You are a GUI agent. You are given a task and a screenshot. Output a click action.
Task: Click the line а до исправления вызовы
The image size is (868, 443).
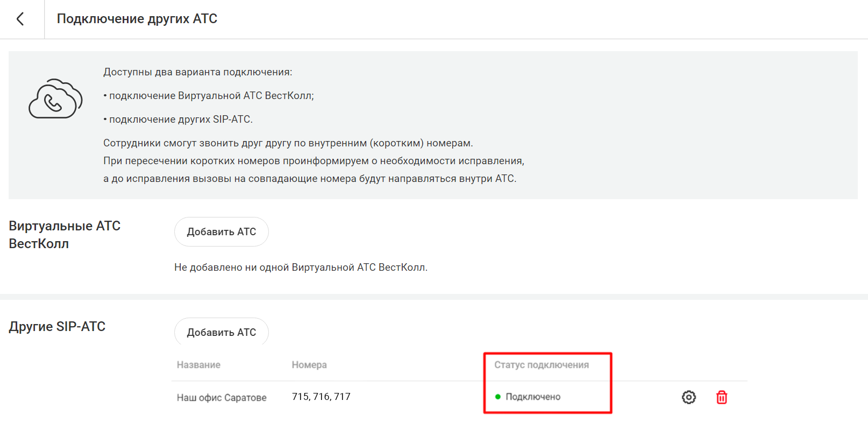pos(310,179)
